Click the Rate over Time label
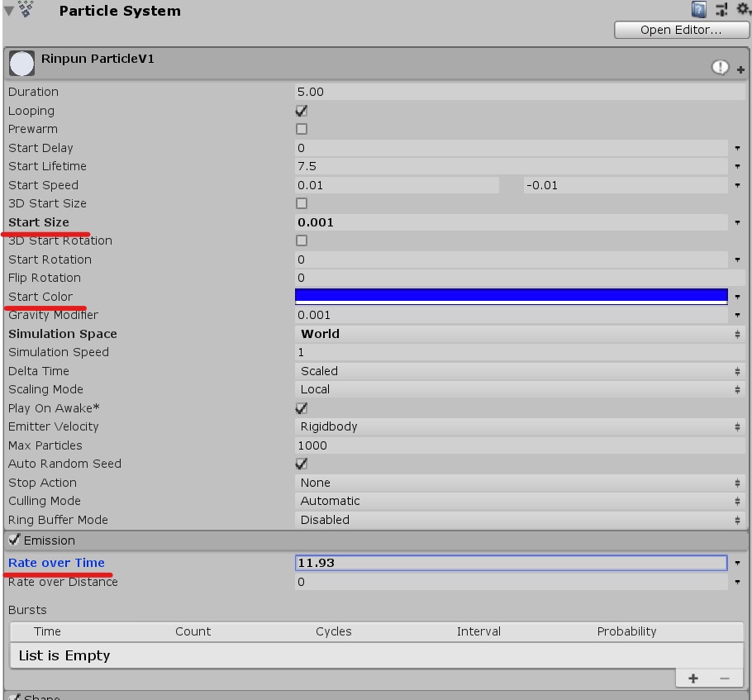The height and width of the screenshot is (700, 752). [56, 563]
